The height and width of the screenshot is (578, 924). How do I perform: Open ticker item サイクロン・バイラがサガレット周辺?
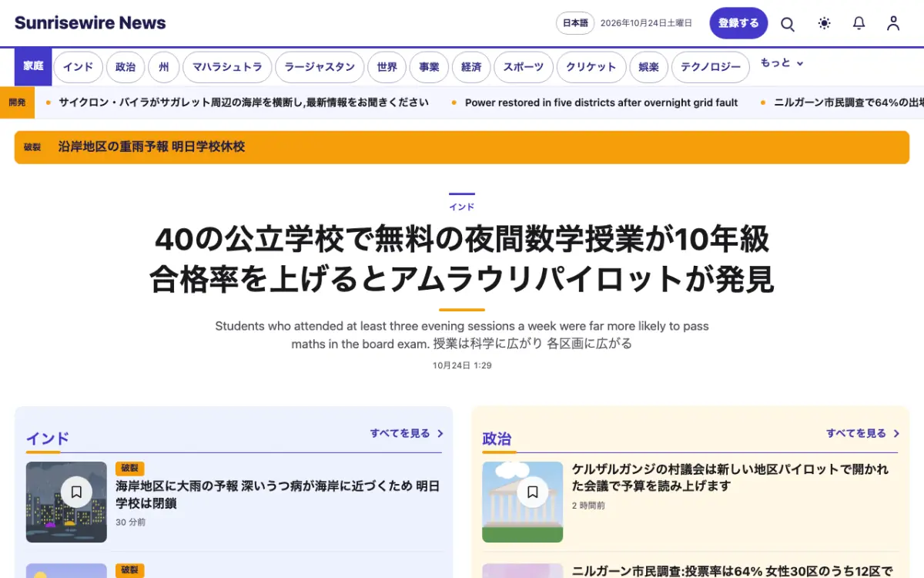(243, 102)
